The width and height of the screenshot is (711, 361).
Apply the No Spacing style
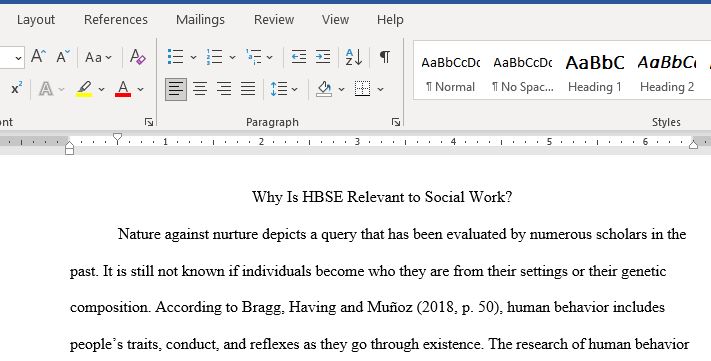coord(522,73)
